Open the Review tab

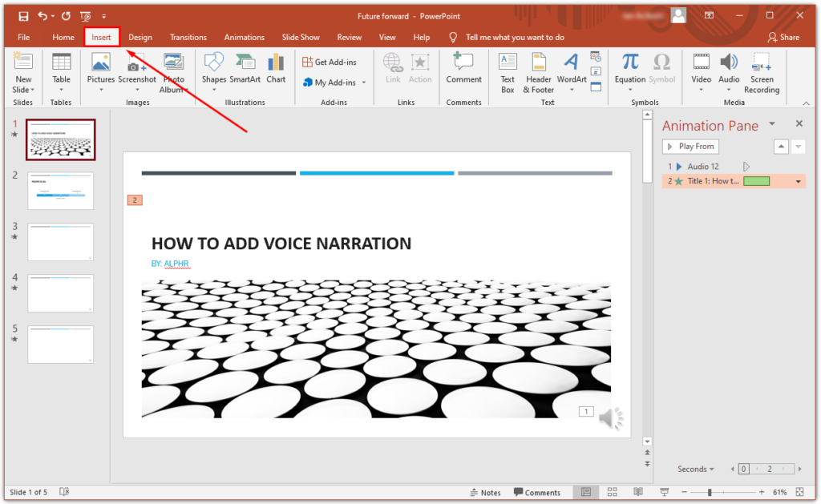pyautogui.click(x=349, y=37)
